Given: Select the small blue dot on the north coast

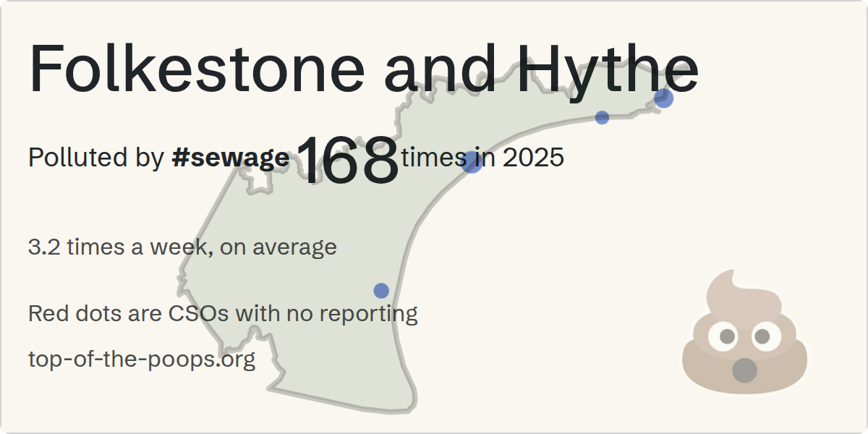Looking at the screenshot, I should (602, 117).
